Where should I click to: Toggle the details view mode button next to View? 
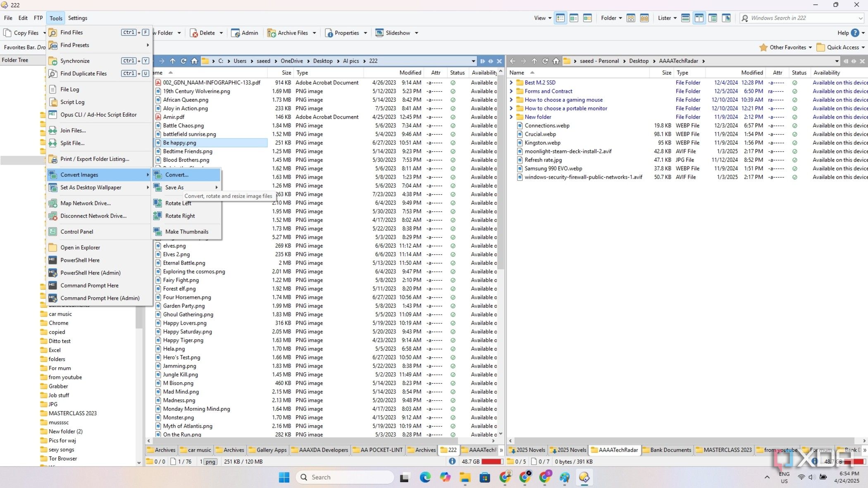pos(560,18)
